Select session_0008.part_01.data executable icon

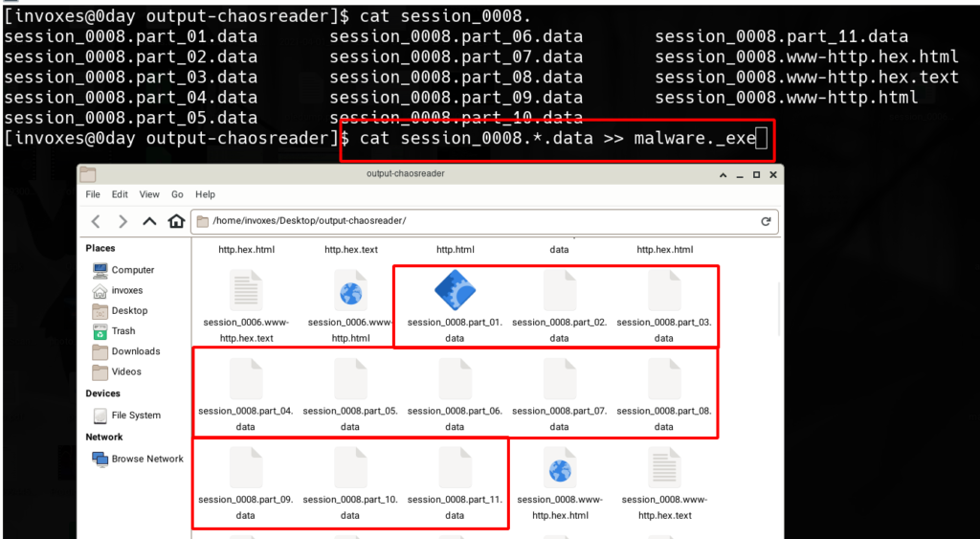point(455,291)
